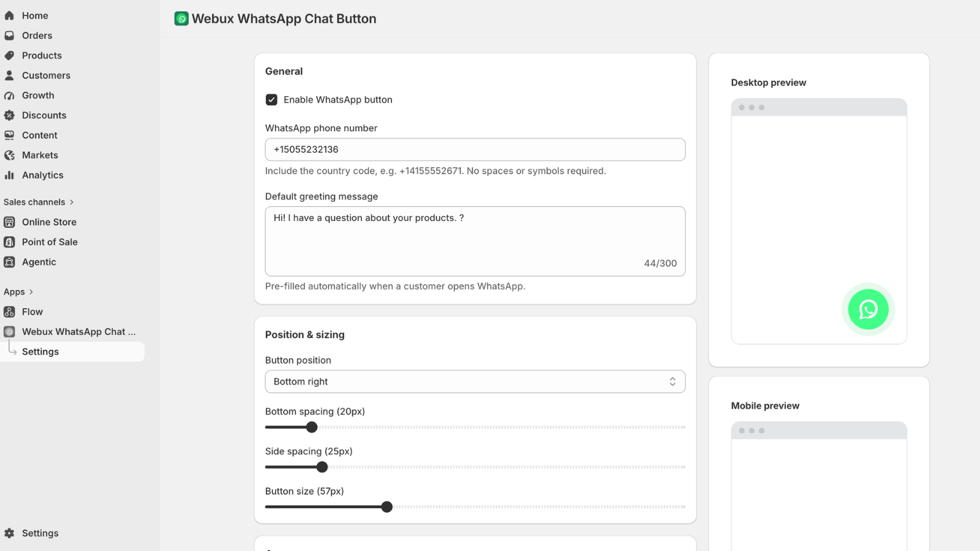Click the Webux WhatsApp Chat sidebar icon
Viewport: 980px width, 551px height.
[x=9, y=332]
